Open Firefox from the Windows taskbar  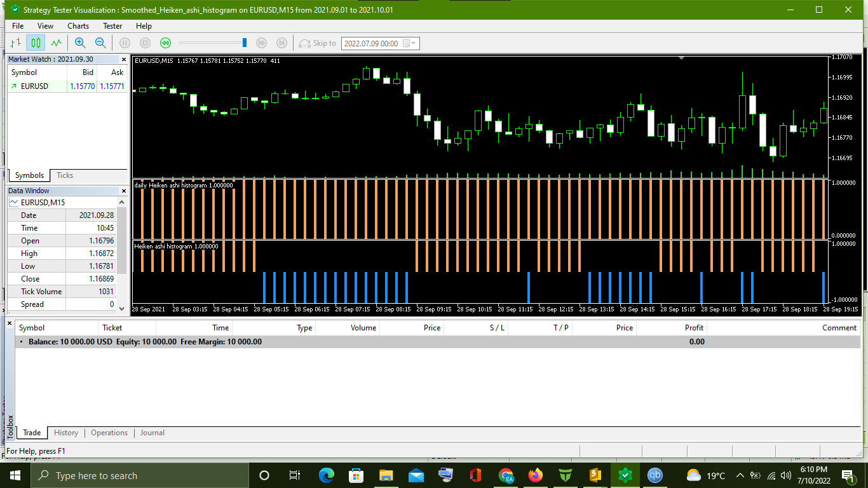[536, 475]
